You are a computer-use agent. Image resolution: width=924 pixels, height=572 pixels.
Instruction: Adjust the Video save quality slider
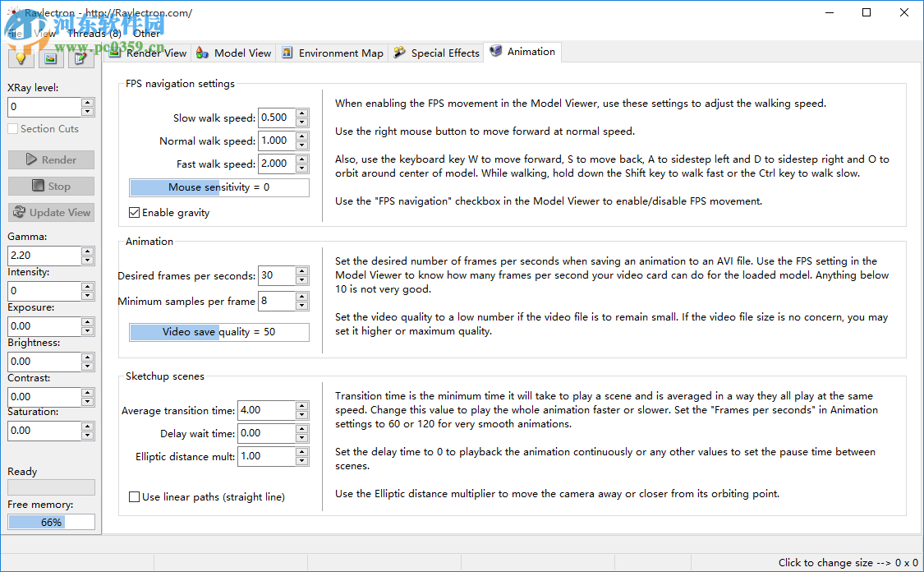(x=219, y=332)
